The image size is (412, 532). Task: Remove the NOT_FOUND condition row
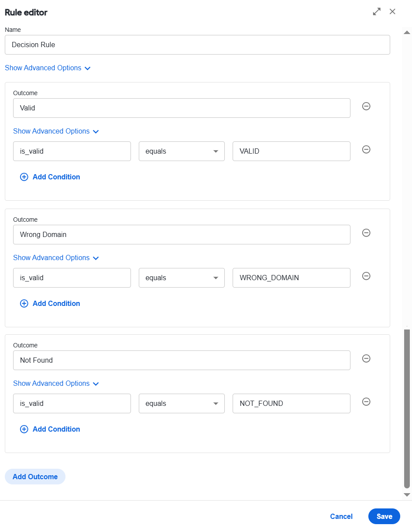tap(367, 402)
